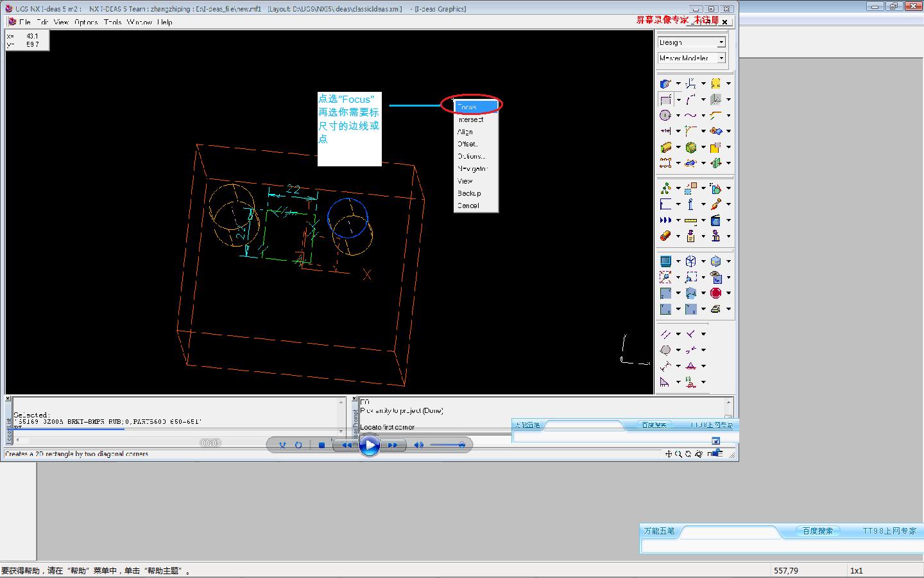Click the right-triangle constraint icon

(665, 382)
